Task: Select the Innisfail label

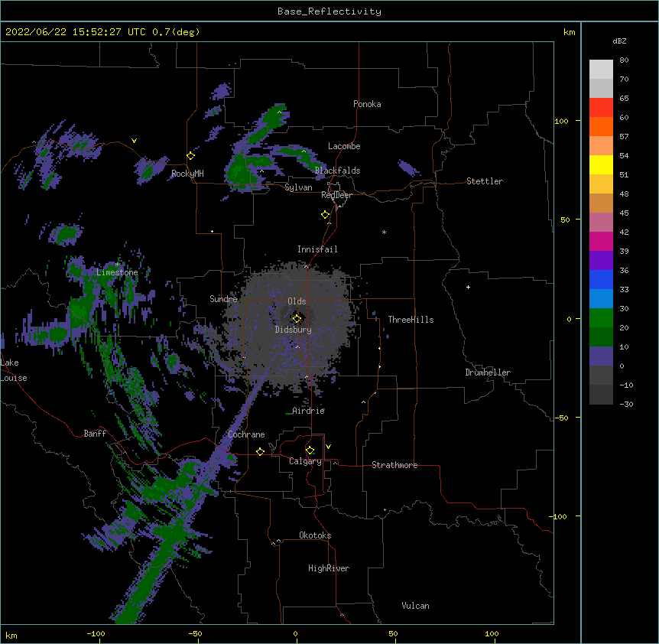Action: point(317,249)
